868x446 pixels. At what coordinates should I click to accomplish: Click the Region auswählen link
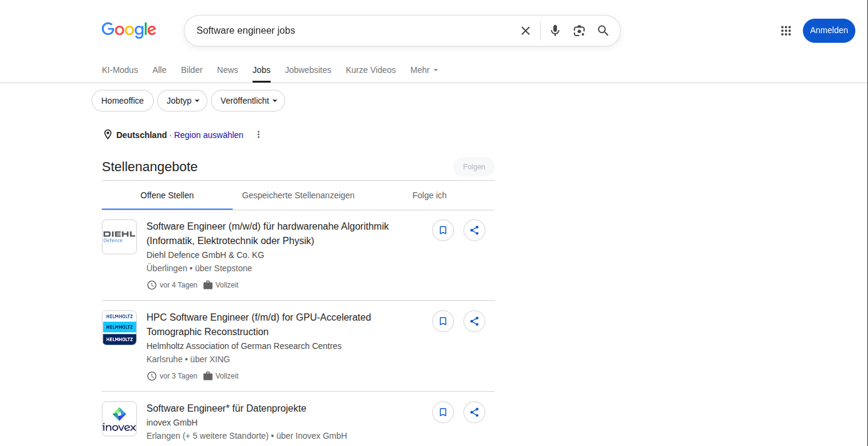point(209,135)
